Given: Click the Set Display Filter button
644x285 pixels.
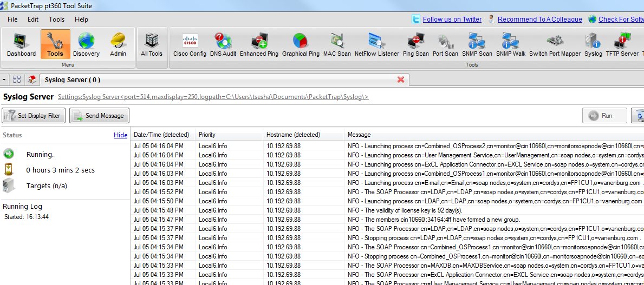Looking at the screenshot, I should [x=34, y=116].
